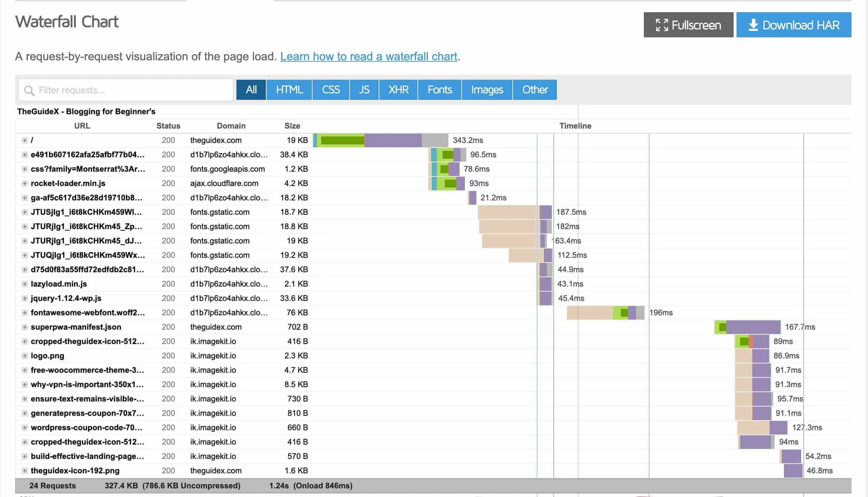Select the JS requests tab

pos(364,90)
